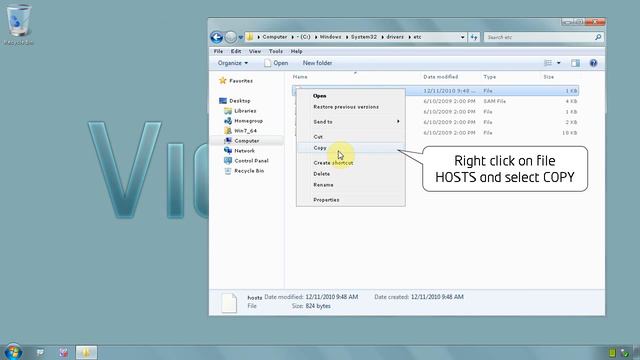Screen dimensions: 640x360
Task: Choose Delete in the context menu
Action: [321, 174]
